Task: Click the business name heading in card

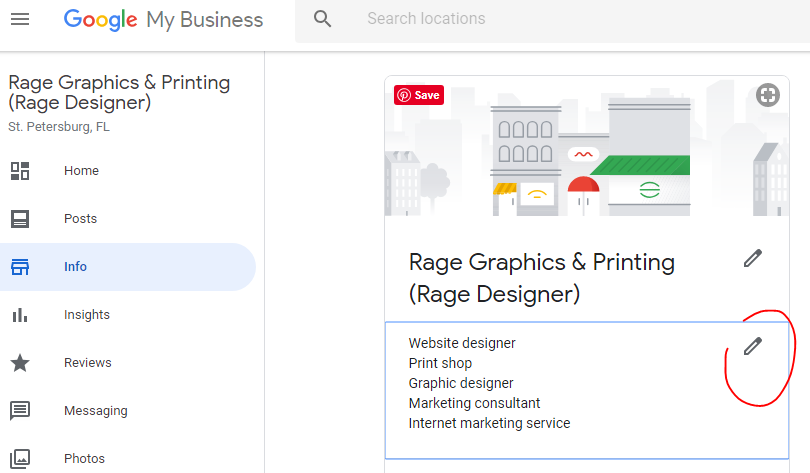Action: pyautogui.click(x=541, y=278)
